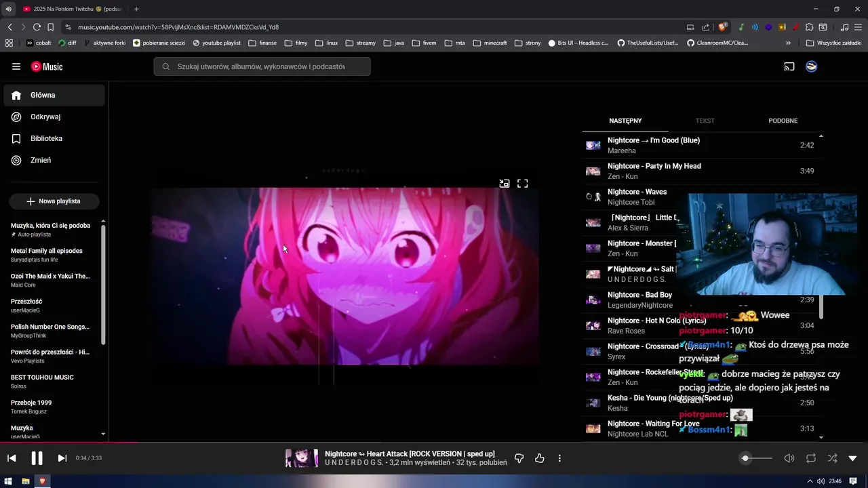This screenshot has height=488, width=868.
Task: Open the YouTube Music hamburger menu
Action: 16,66
